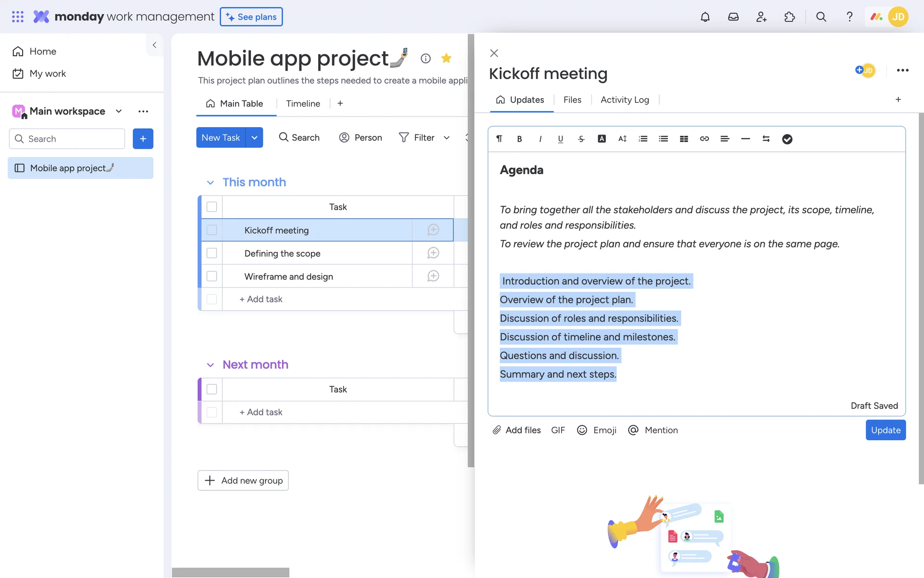
Task: Collapse the This month group
Action: [x=210, y=183]
